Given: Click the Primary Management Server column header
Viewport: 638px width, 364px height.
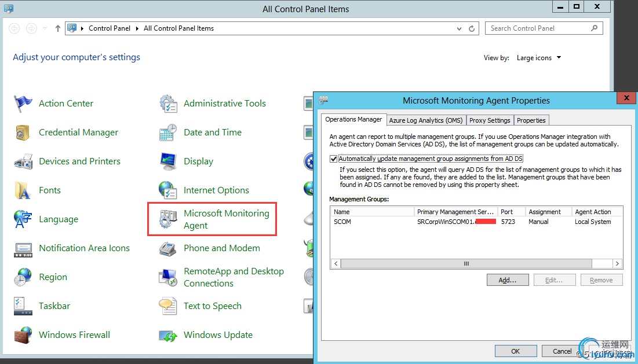Looking at the screenshot, I should 455,212.
